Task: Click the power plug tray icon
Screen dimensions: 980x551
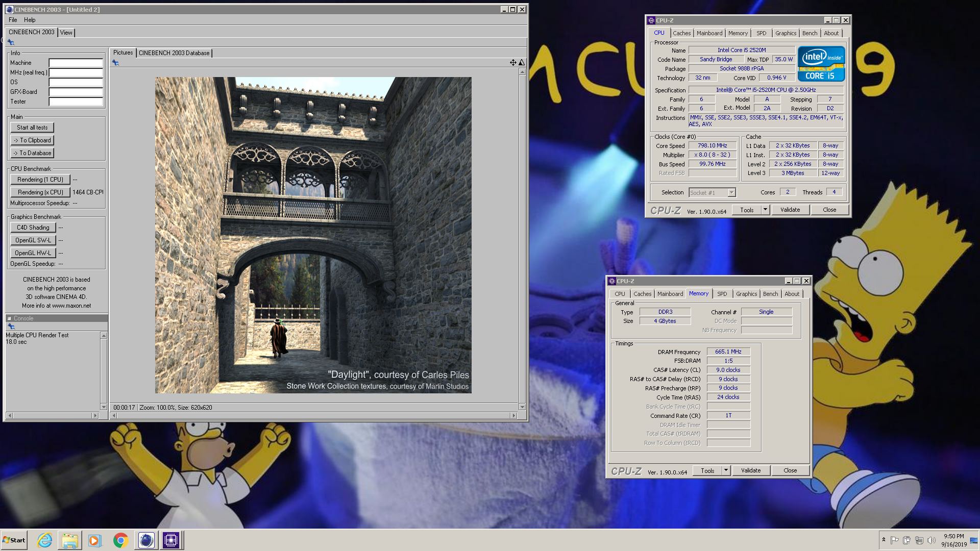Action: coord(906,540)
